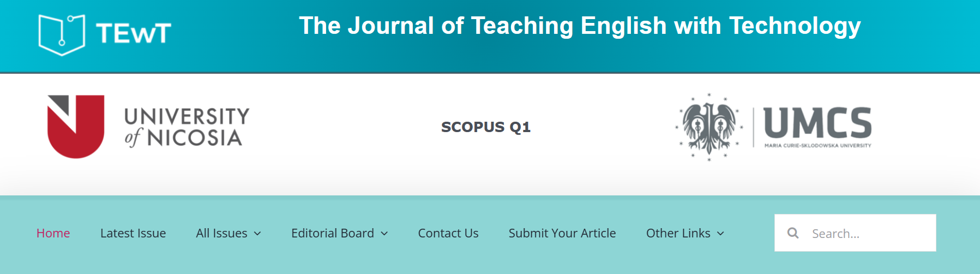This screenshot has width=980, height=274.
Task: Expand the All Issues dropdown chevron
Action: pyautogui.click(x=257, y=234)
